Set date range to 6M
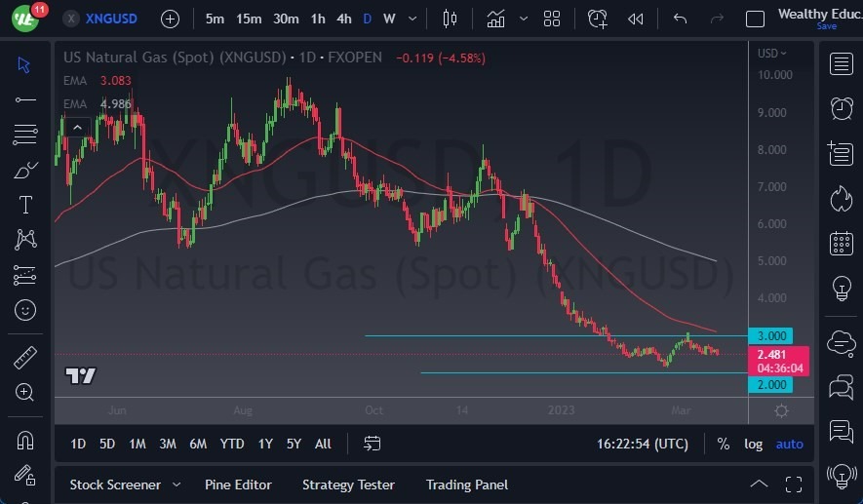 tap(198, 444)
